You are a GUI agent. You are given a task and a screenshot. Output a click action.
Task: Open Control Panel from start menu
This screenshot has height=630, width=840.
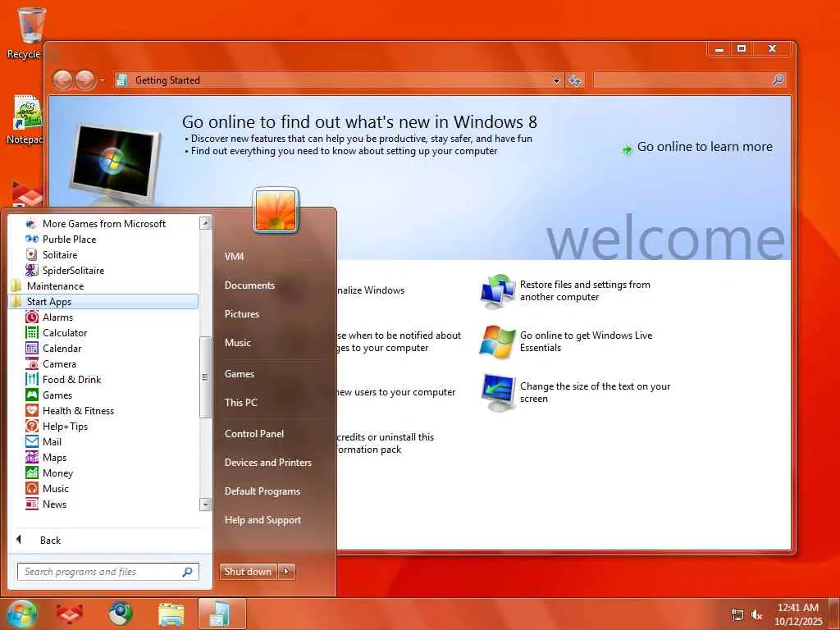click(x=254, y=433)
